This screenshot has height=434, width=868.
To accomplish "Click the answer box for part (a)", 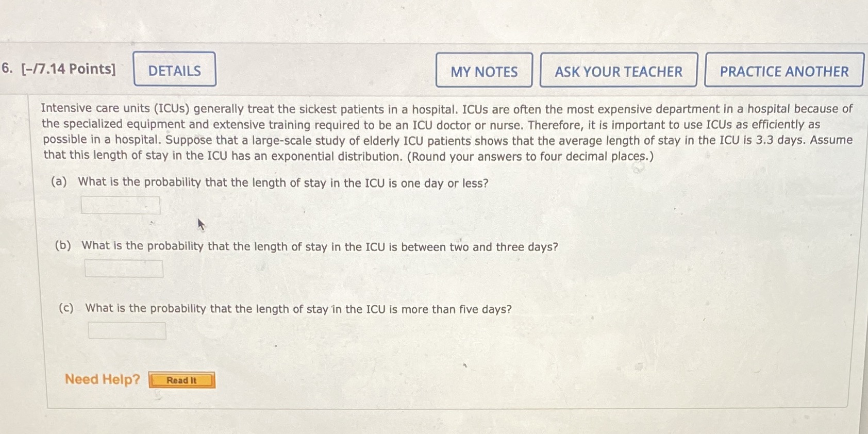I will pyautogui.click(x=121, y=205).
